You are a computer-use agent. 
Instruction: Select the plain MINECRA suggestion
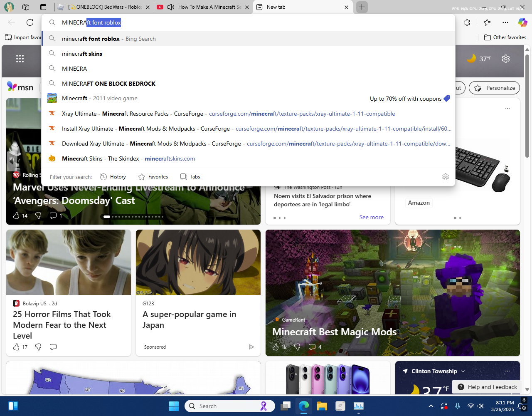(x=249, y=69)
